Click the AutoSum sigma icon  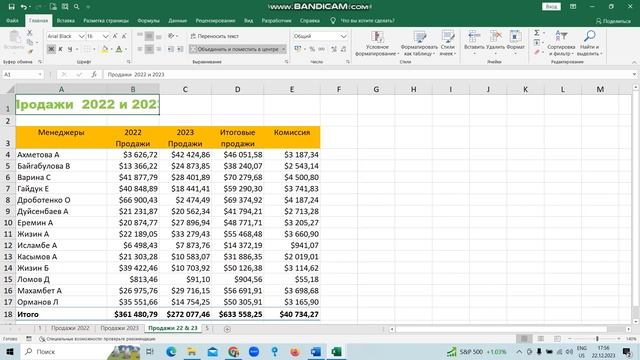[537, 33]
